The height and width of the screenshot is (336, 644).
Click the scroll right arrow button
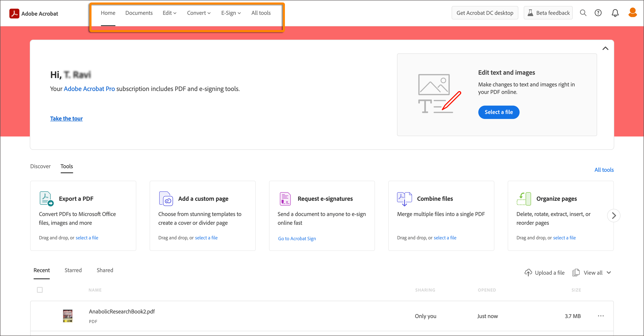613,215
